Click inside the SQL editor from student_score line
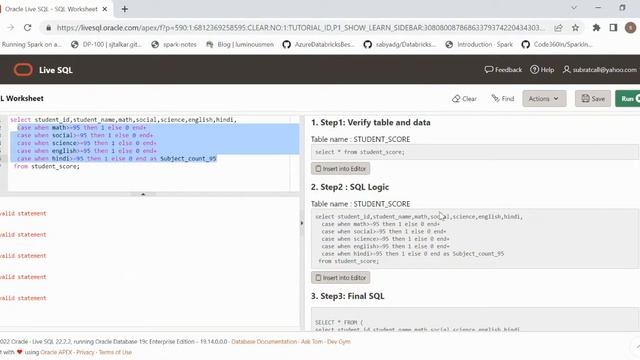The height and width of the screenshot is (360, 640). click(x=47, y=167)
